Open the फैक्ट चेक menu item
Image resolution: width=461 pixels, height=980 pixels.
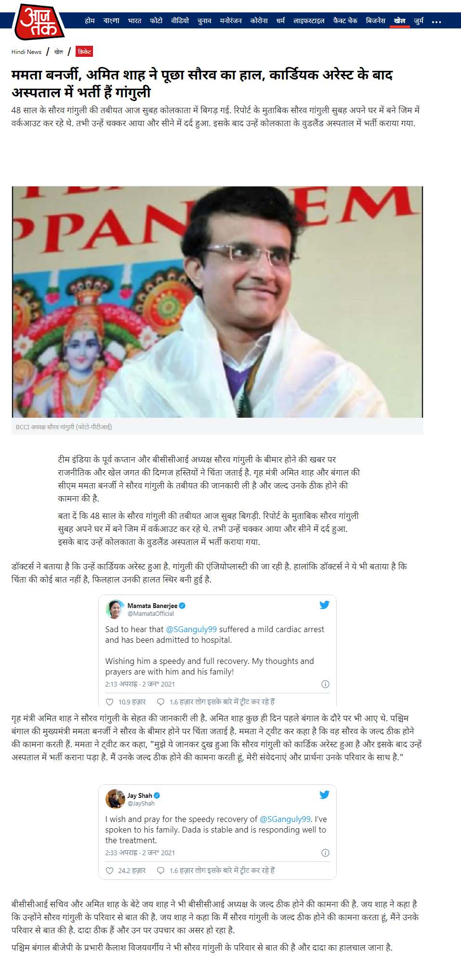coord(345,21)
